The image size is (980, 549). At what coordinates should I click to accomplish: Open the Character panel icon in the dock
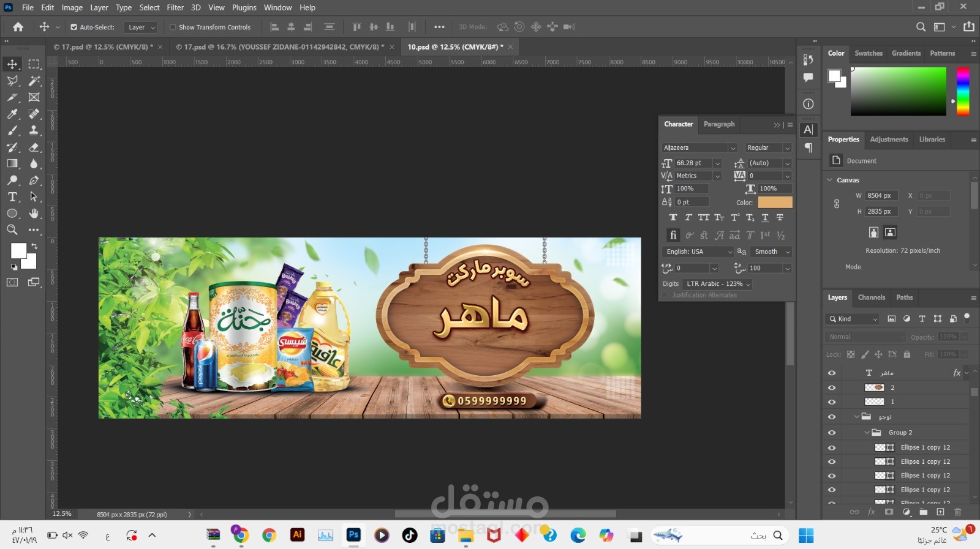[809, 130]
